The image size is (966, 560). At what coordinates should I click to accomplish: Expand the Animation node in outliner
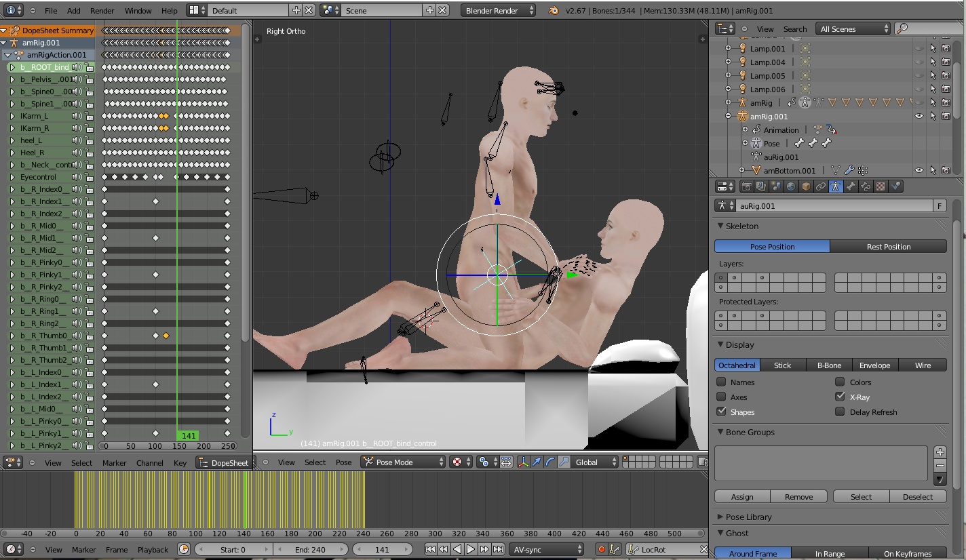[745, 129]
